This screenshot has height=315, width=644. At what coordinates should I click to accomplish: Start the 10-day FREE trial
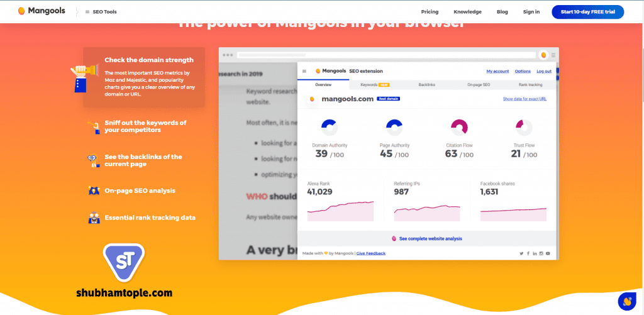pos(588,12)
